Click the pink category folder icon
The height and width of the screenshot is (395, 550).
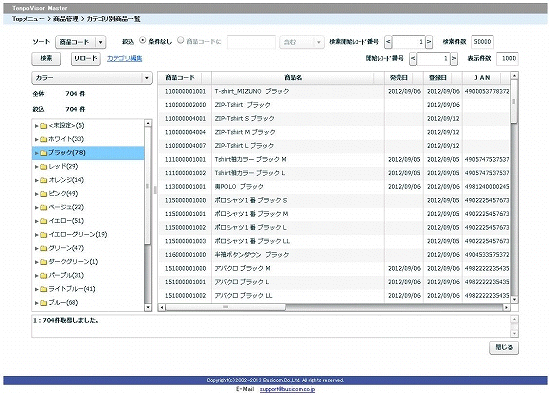[43, 194]
